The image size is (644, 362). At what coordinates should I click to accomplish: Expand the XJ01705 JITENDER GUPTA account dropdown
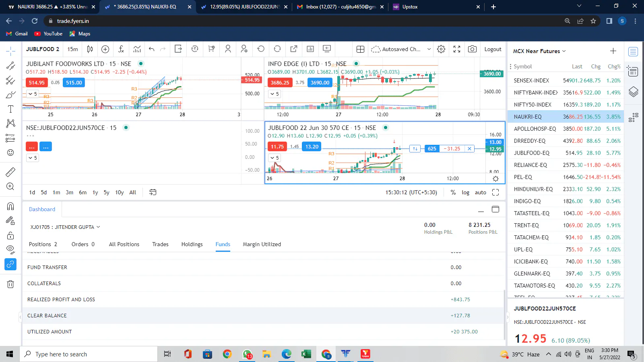coord(98,227)
